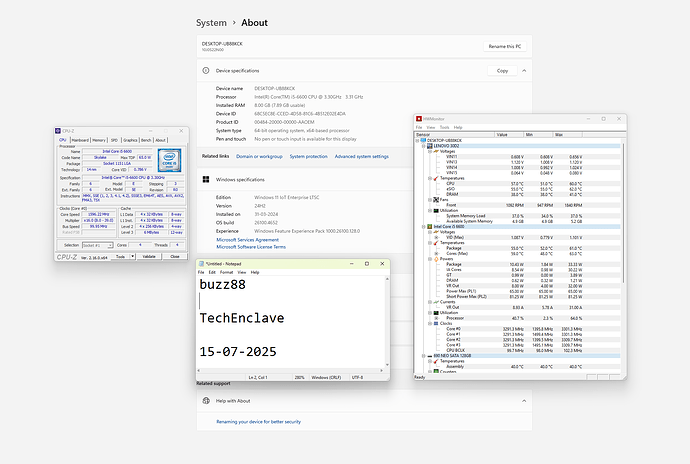Collapse the LENOVO 3002 tree node
Viewport: 690px width, 464px height.
click(x=424, y=146)
